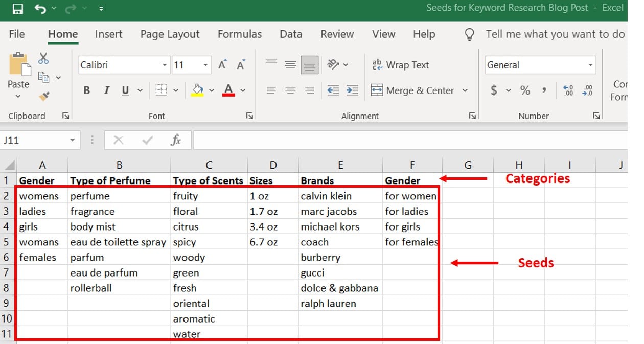Cut selection with the scissors icon
The image size is (644, 344).
(43, 58)
